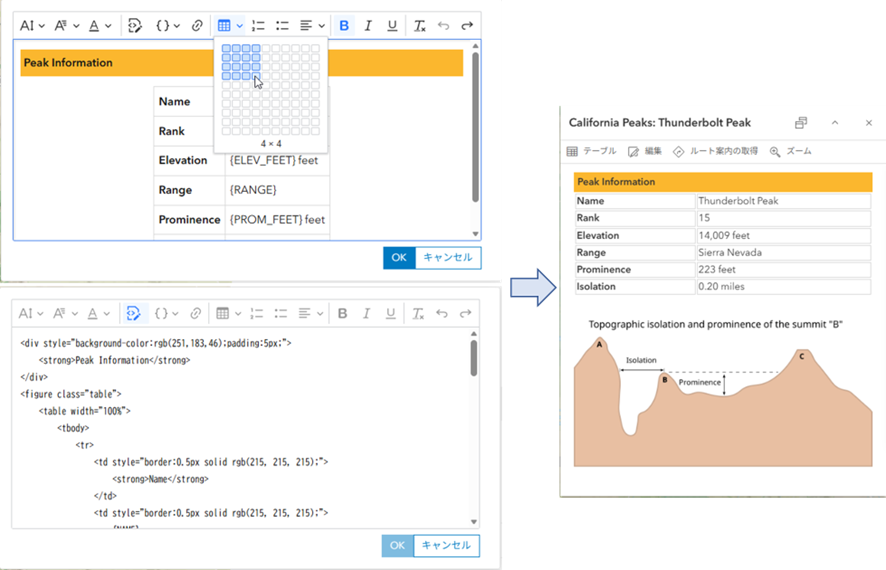
Task: Click undo icon in bottom editor
Action: click(441, 314)
